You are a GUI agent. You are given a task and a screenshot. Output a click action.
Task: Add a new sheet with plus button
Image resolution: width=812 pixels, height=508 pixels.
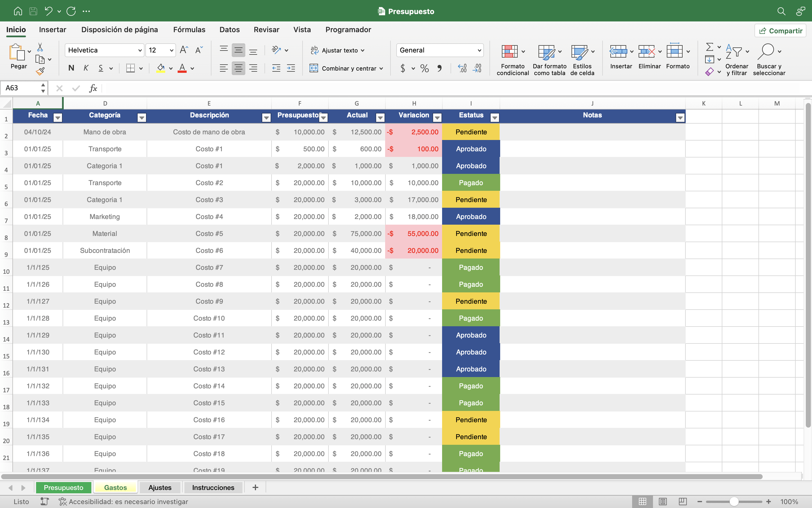tap(255, 487)
